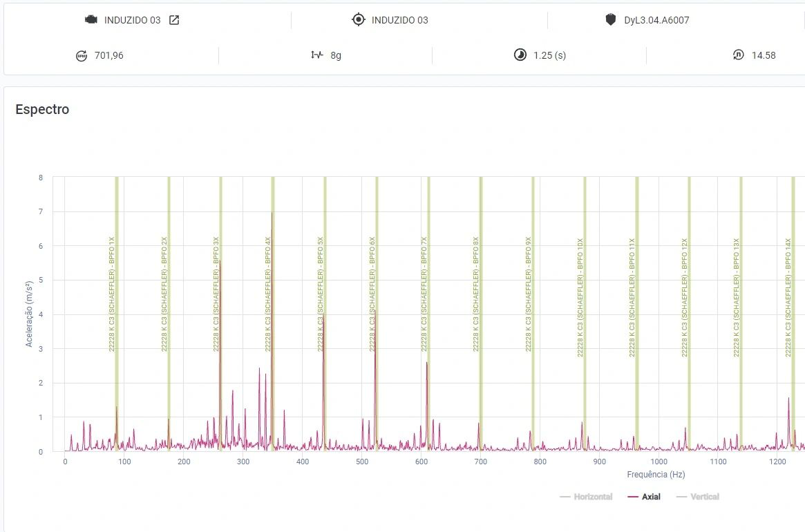The height and width of the screenshot is (532, 805).
Task: Select the BPFO 11X marker line
Action: click(637, 314)
